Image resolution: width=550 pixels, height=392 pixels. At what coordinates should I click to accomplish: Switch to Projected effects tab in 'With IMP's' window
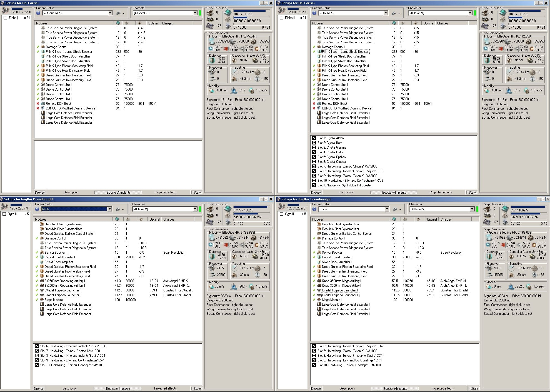pyautogui.click(x=441, y=192)
